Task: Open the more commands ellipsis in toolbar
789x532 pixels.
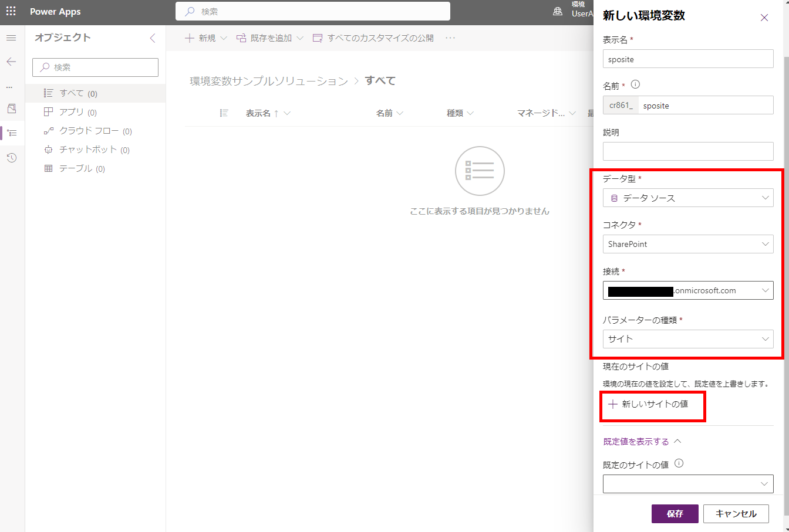Action: (x=450, y=38)
